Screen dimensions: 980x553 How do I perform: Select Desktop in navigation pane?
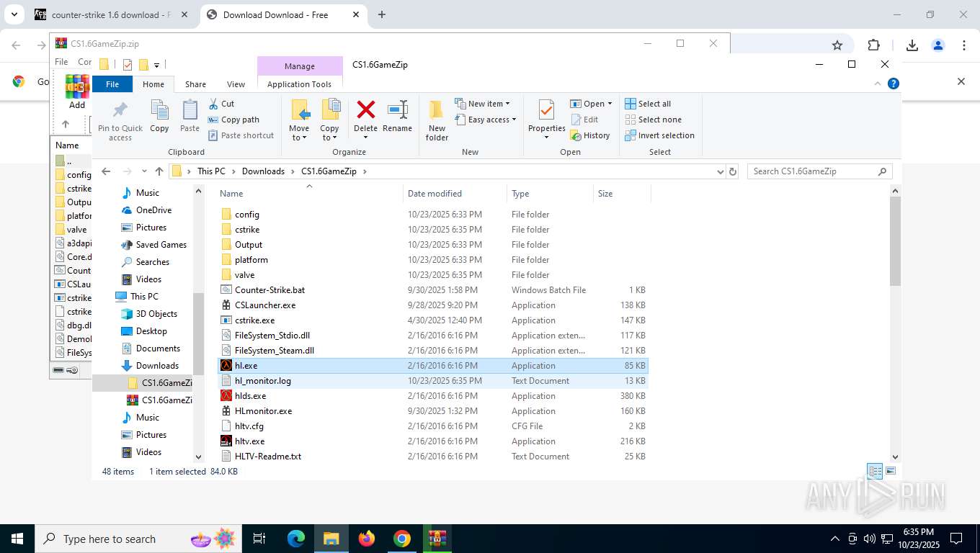[x=151, y=331]
